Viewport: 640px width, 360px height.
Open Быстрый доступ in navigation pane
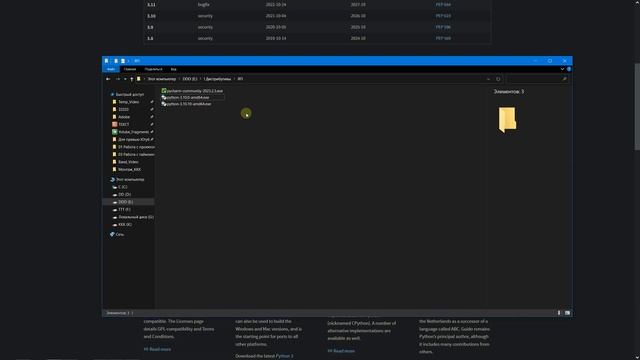click(x=130, y=94)
